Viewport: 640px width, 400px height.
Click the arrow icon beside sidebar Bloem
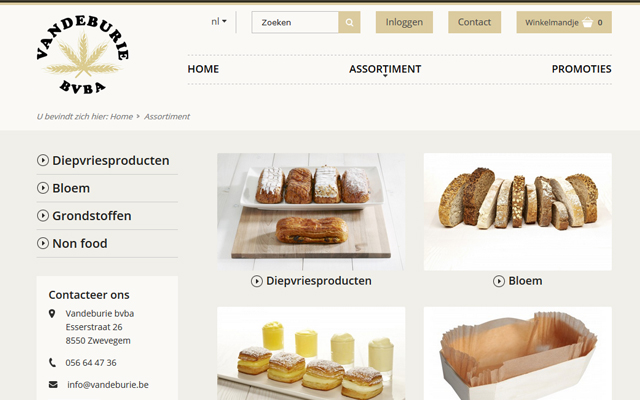pyautogui.click(x=43, y=188)
